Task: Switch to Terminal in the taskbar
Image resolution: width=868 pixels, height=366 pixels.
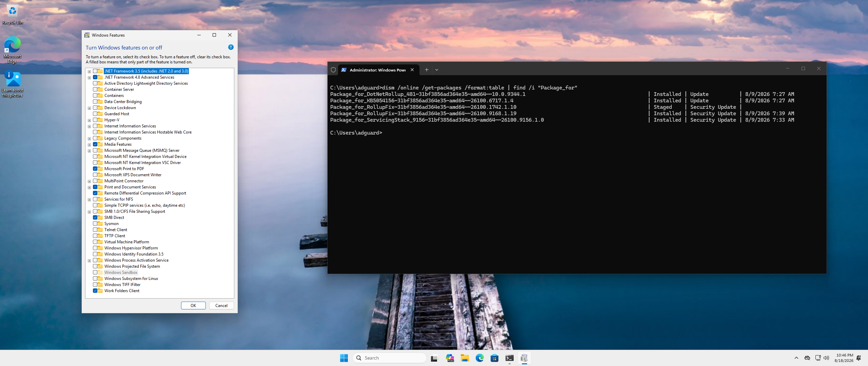Action: click(x=510, y=358)
